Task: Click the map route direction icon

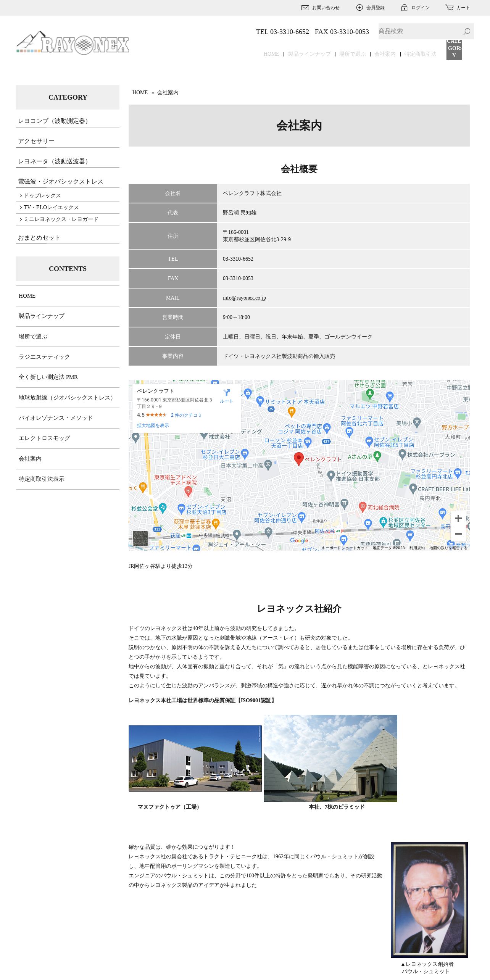Action: [x=227, y=393]
